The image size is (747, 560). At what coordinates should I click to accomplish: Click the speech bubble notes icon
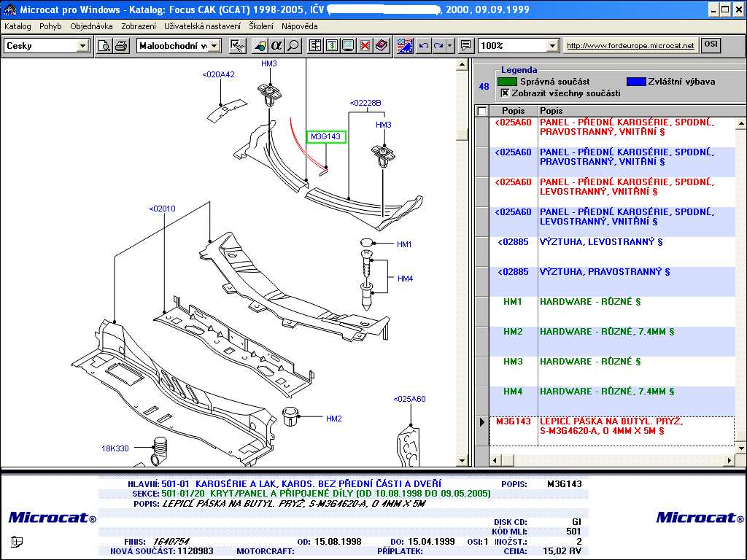tap(465, 46)
